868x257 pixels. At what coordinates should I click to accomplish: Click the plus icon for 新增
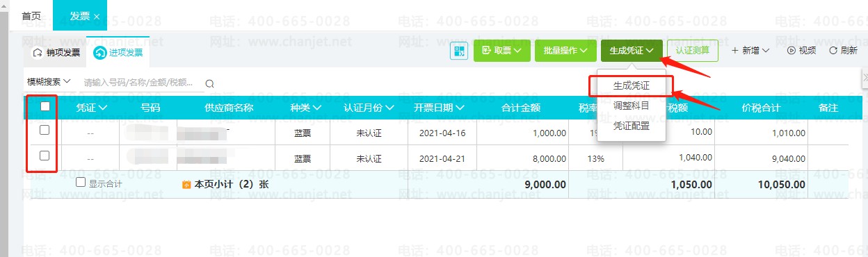click(x=735, y=51)
